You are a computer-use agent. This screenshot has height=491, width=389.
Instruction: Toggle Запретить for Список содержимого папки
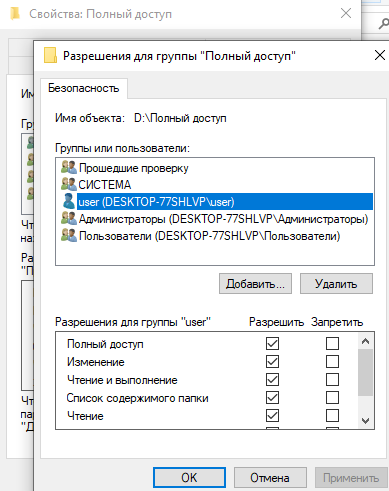click(x=332, y=397)
